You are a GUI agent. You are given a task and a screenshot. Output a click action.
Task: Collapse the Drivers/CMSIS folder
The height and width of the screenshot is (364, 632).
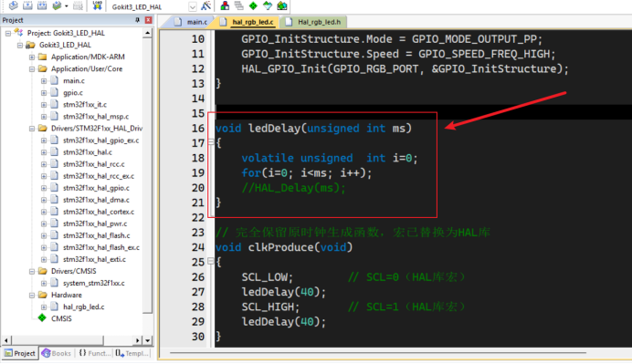32,271
